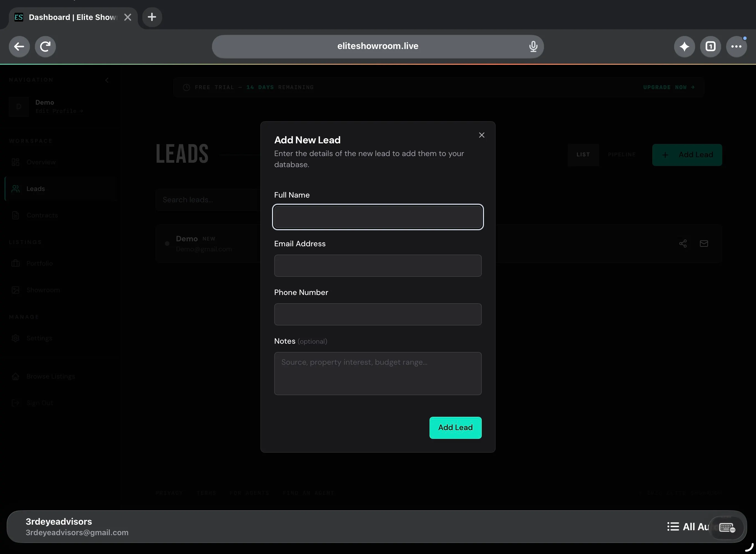Open the browser three-dots menu
756x554 pixels.
click(736, 46)
